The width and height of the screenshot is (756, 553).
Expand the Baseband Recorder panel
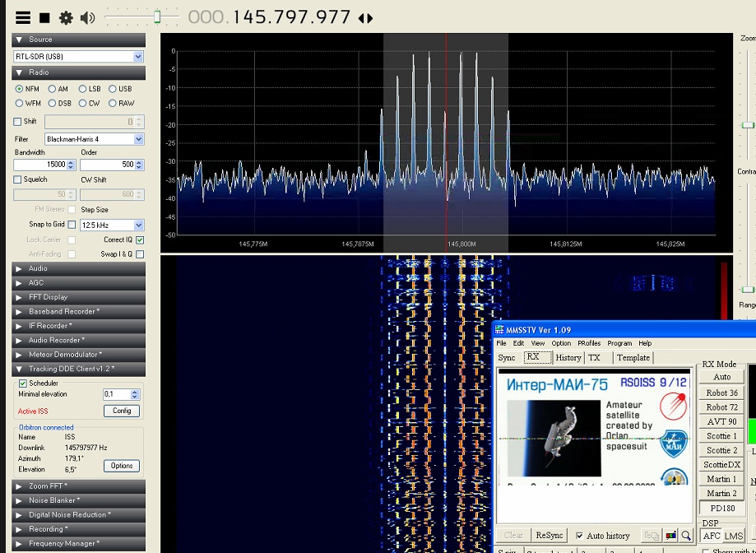(79, 311)
